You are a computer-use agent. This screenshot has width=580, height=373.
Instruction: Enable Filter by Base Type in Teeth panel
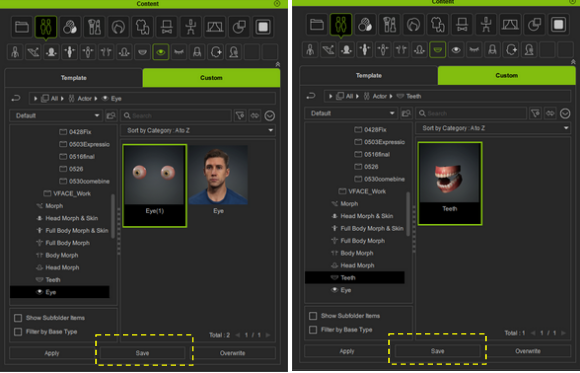click(x=313, y=330)
